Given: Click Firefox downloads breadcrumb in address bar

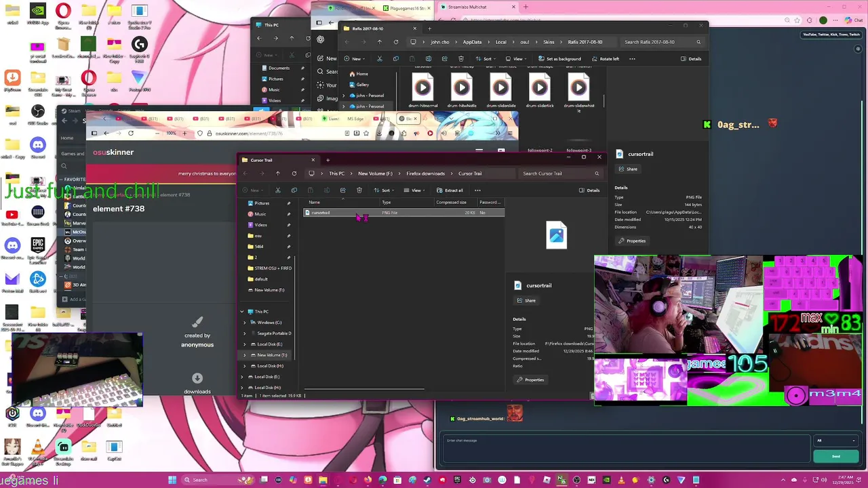Looking at the screenshot, I should (425, 174).
